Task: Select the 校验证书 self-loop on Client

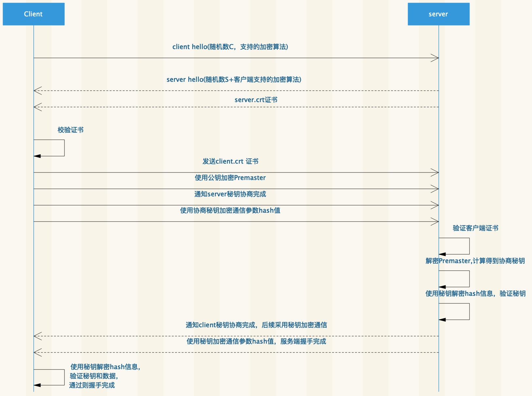Action: (x=49, y=148)
